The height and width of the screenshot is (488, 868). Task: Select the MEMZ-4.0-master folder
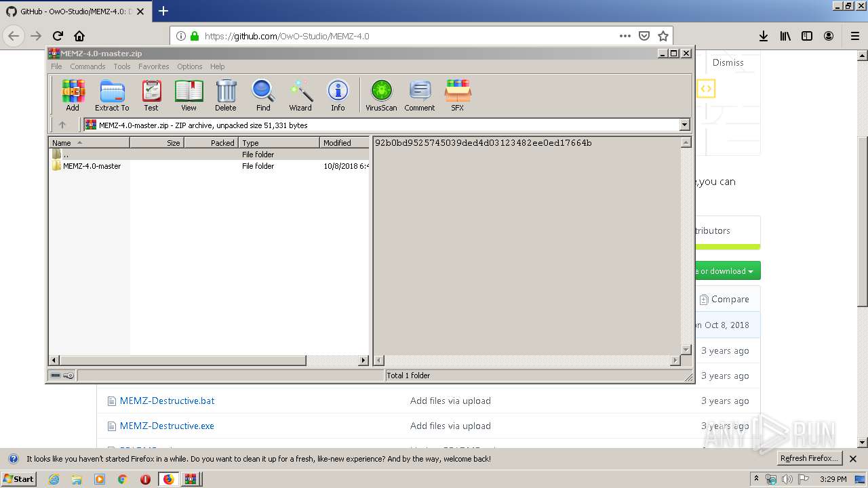pos(92,166)
